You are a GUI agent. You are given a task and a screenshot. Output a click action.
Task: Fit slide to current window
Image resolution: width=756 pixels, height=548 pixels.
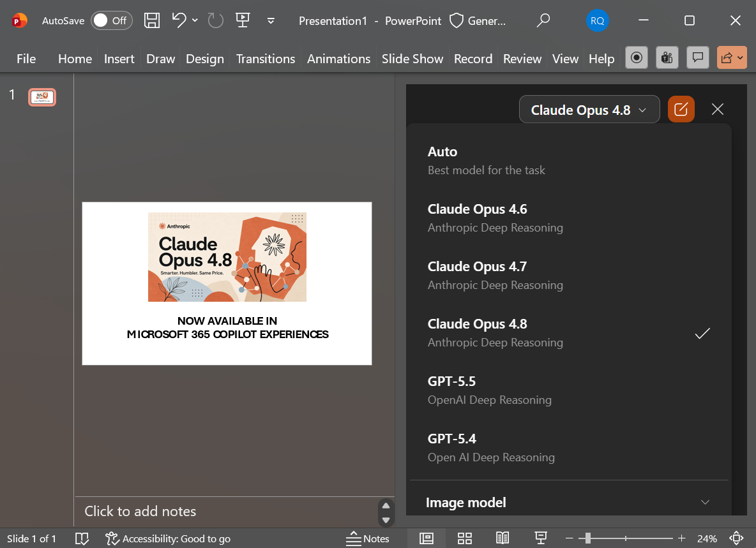736,538
